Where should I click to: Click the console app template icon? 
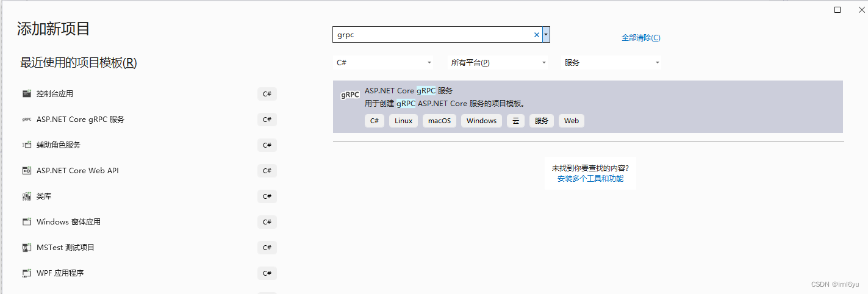tap(26, 94)
